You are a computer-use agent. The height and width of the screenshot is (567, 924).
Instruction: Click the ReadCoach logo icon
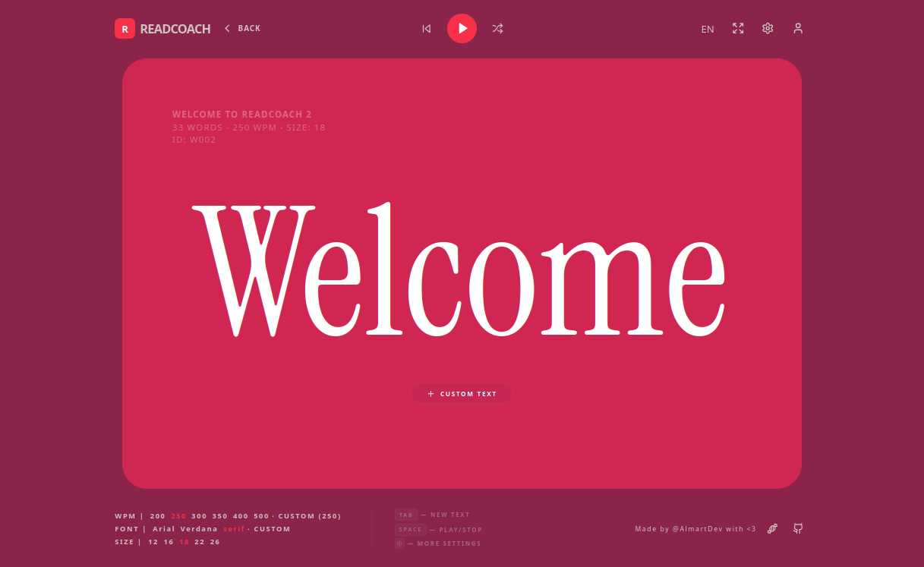coord(125,29)
